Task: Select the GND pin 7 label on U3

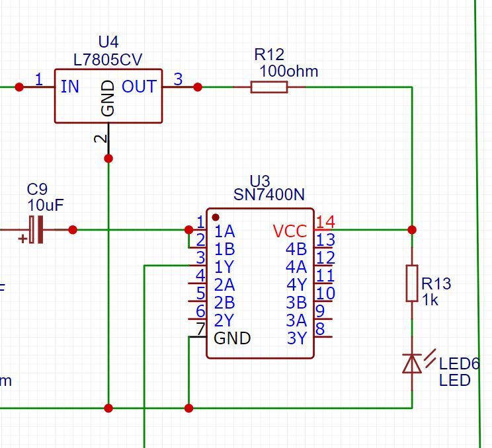Action: (x=232, y=338)
